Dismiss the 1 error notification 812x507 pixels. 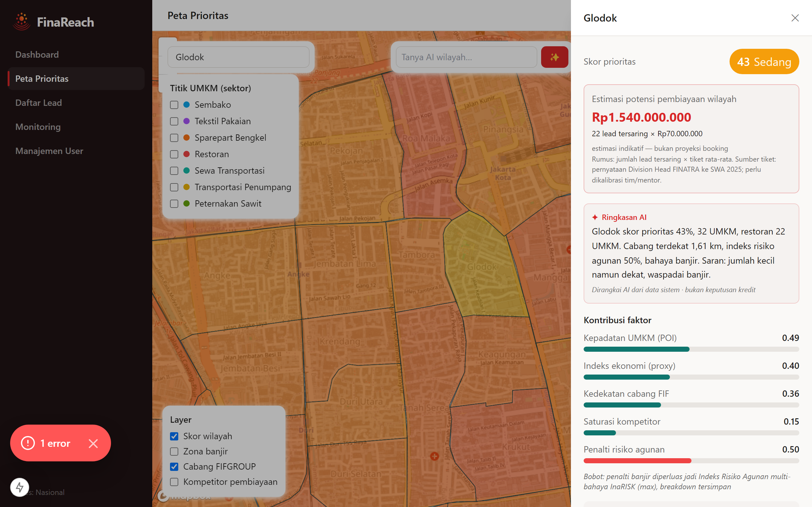point(93,443)
